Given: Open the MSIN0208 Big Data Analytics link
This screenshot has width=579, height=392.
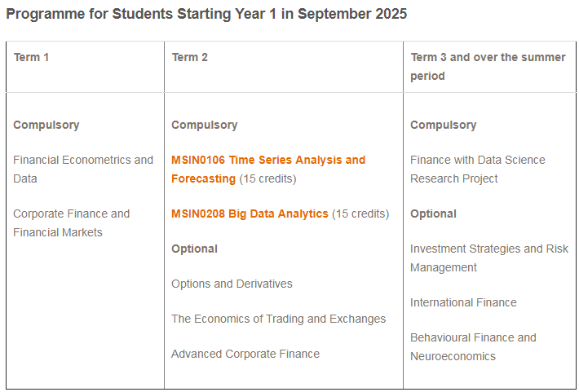Looking at the screenshot, I should coord(250,214).
